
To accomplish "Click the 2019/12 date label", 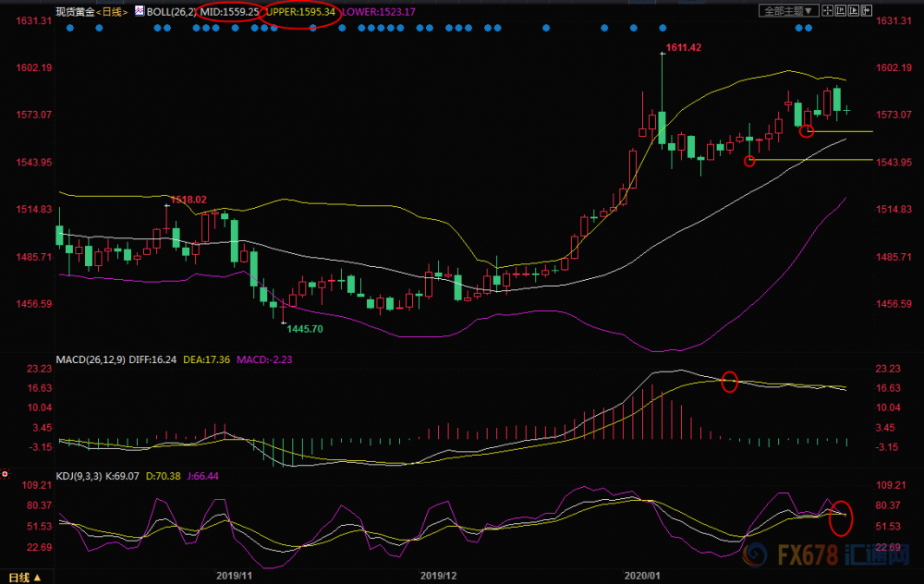I will tap(438, 576).
